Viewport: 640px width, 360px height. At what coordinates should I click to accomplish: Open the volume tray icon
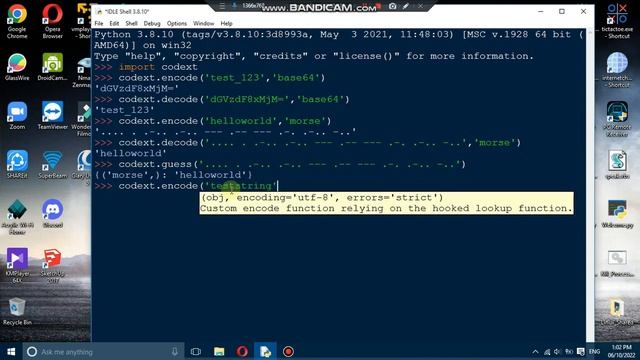tap(558, 352)
